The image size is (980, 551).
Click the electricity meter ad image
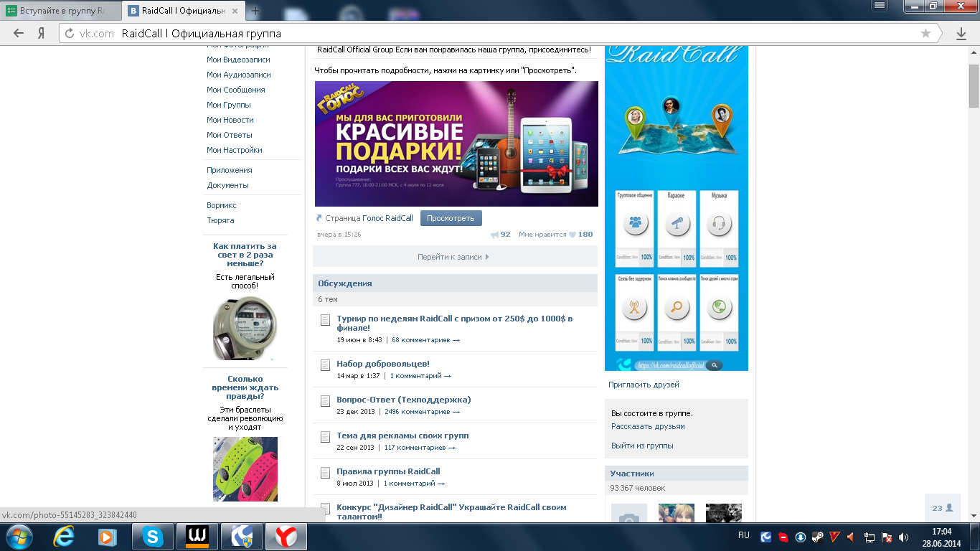coord(245,328)
